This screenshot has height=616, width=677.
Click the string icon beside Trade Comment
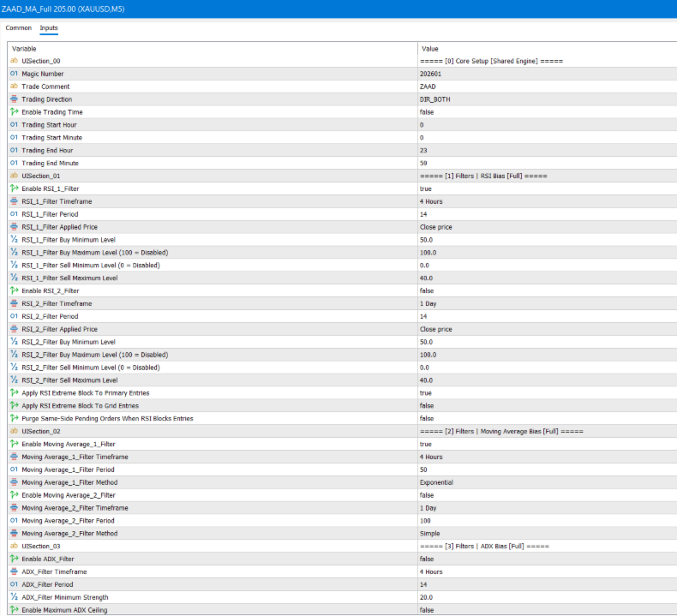point(15,87)
